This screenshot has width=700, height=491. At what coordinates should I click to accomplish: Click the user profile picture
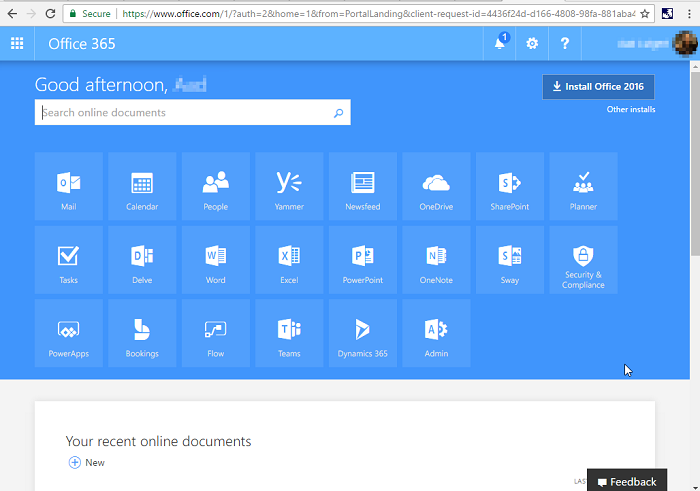click(685, 43)
